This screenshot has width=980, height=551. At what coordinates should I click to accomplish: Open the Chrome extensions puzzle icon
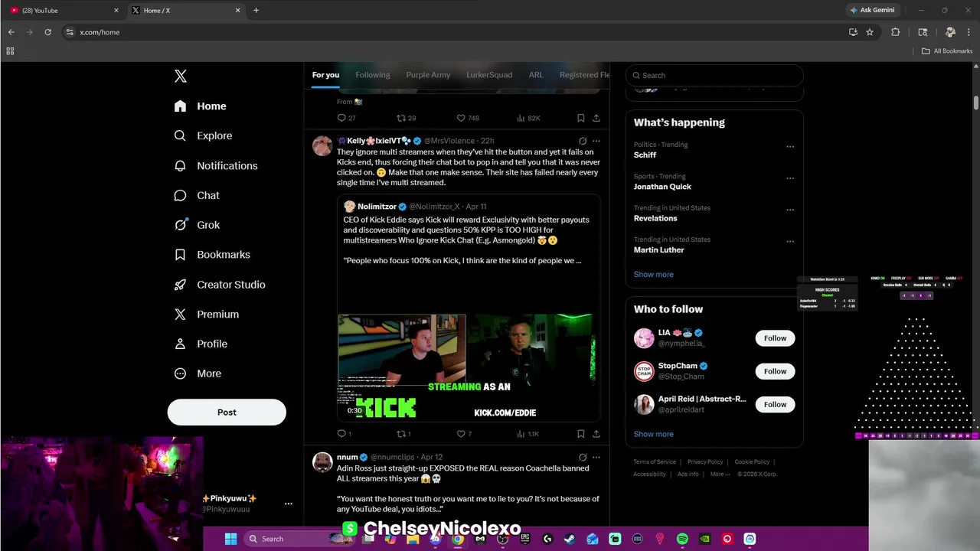click(x=895, y=32)
